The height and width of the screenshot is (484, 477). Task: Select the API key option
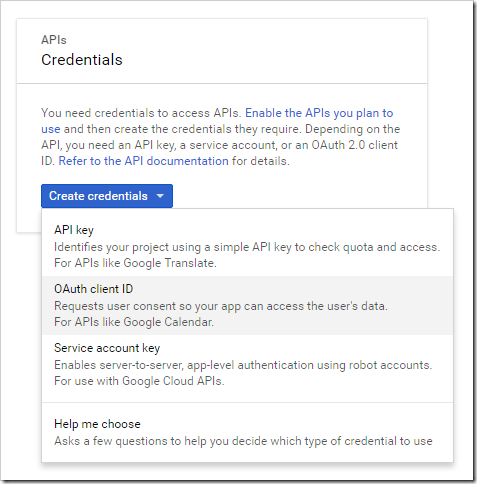click(247, 246)
